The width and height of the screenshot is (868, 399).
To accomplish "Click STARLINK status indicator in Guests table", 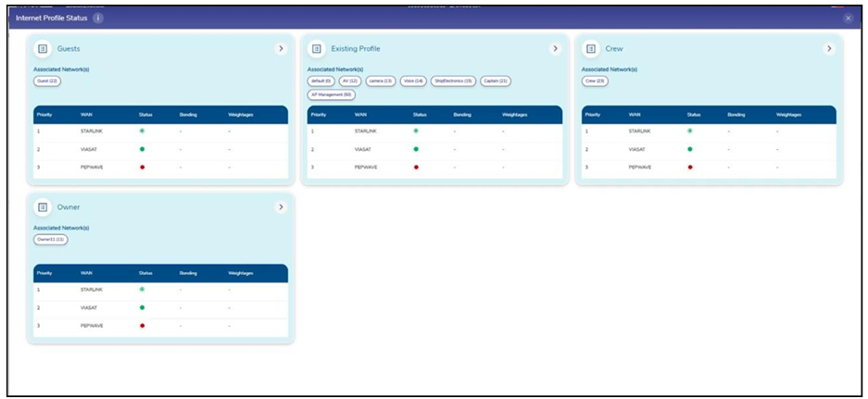I will click(x=143, y=131).
